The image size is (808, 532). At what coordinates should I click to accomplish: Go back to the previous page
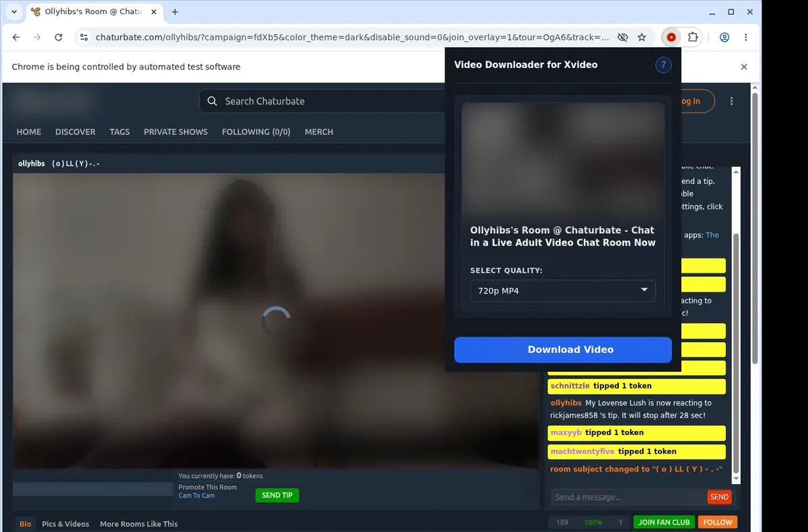click(16, 38)
